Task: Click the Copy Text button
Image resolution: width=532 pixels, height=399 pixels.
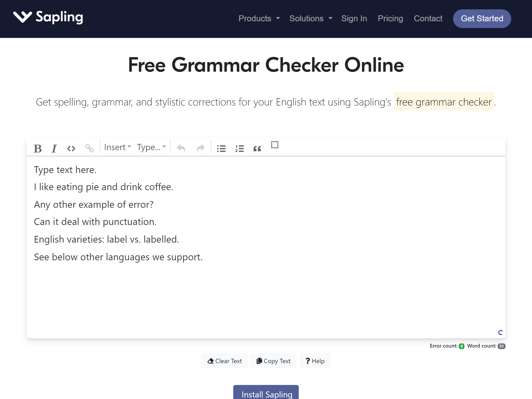Action: (x=273, y=361)
